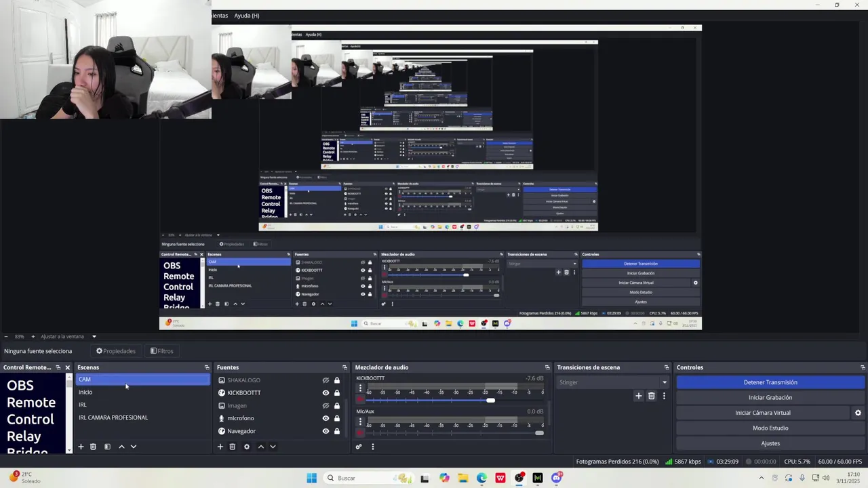Switch to the Inicio scene
The height and width of the screenshot is (488, 868).
click(x=143, y=392)
